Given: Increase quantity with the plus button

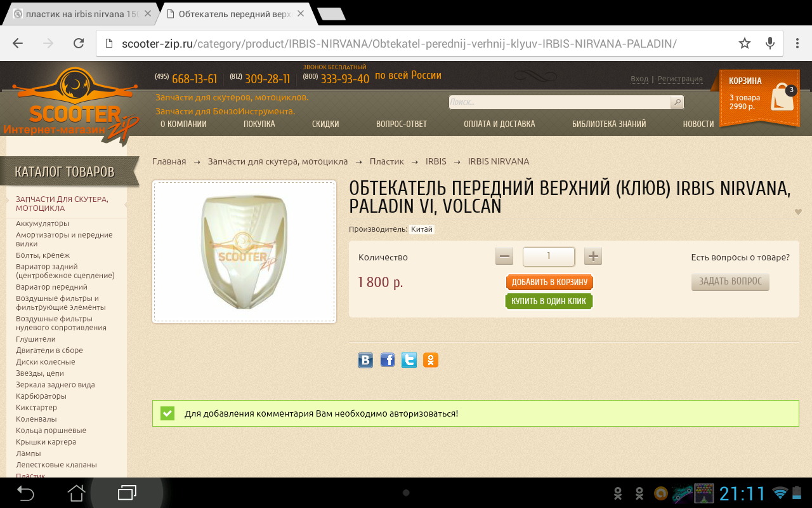Looking at the screenshot, I should click(x=593, y=257).
